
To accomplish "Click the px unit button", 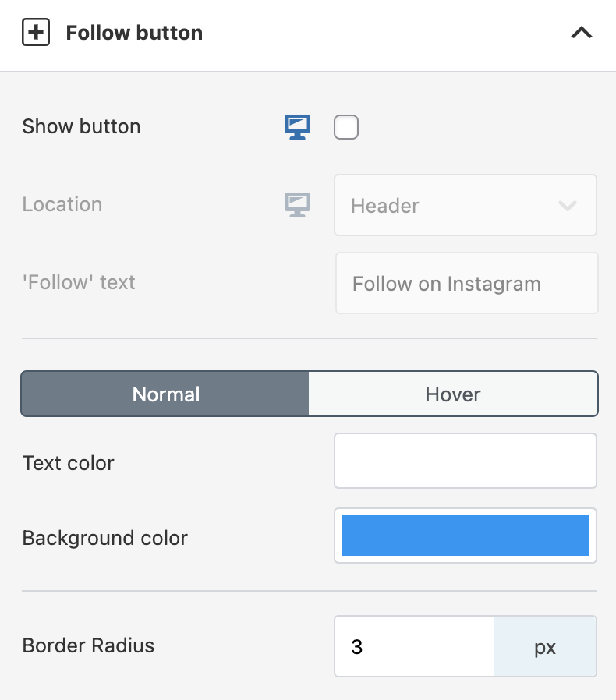I will tap(545, 647).
